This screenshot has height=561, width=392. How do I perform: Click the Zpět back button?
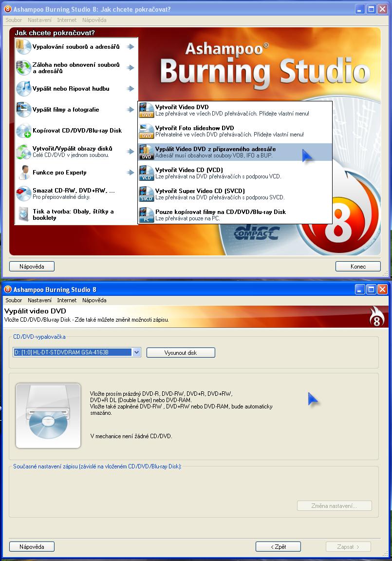click(278, 547)
